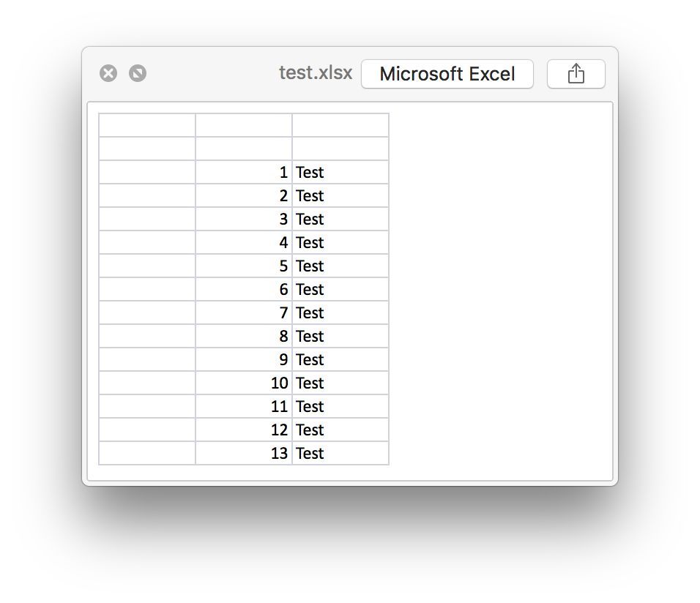Open file with Microsoft Excel button
This screenshot has width=700, height=603.
[447, 74]
